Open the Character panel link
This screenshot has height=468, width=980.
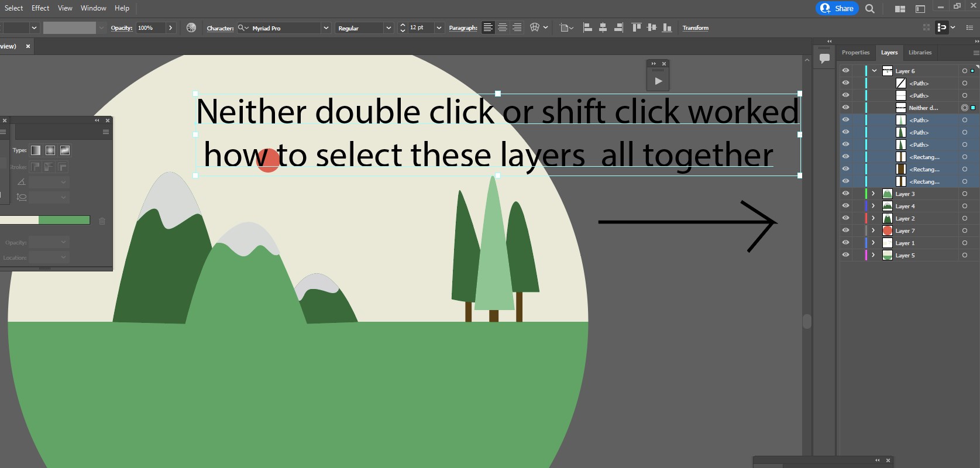coord(220,28)
